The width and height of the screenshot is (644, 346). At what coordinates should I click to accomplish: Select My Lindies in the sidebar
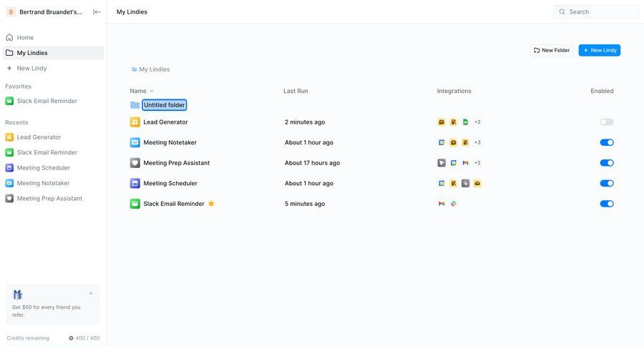(53, 53)
